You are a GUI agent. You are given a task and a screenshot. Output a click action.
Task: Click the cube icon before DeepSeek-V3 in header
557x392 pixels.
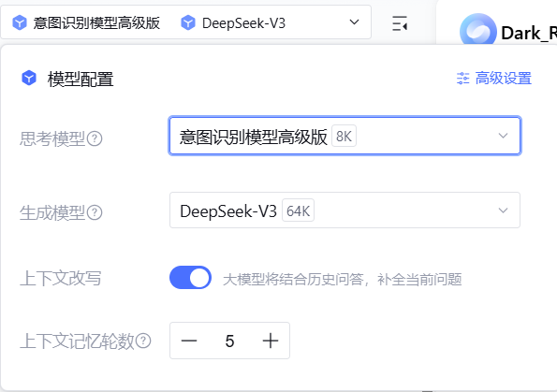(188, 23)
